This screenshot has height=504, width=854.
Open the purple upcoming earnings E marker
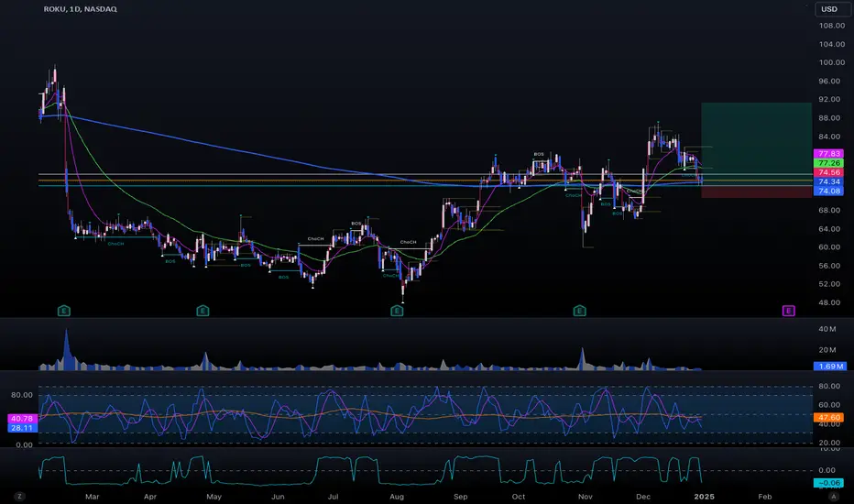pyautogui.click(x=789, y=311)
